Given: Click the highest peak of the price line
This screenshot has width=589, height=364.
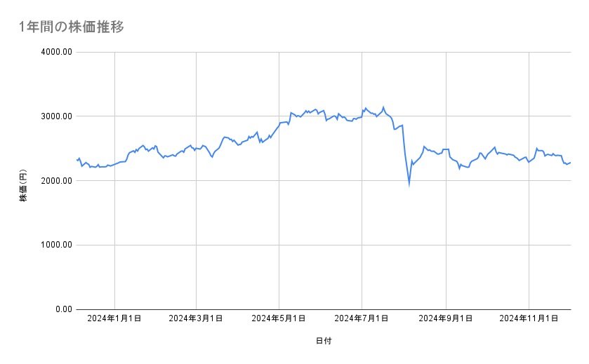Looking at the screenshot, I should coord(383,107).
